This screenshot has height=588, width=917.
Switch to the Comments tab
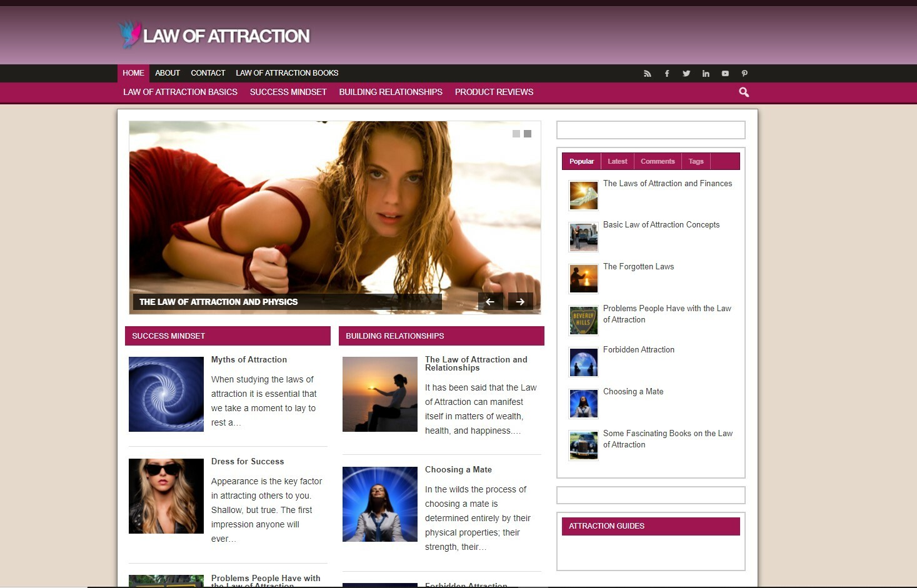pos(658,161)
